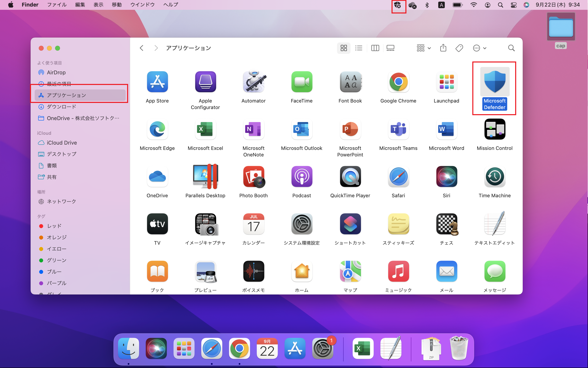Image resolution: width=588 pixels, height=368 pixels.
Task: Select the ショートカット app icon
Action: click(350, 224)
